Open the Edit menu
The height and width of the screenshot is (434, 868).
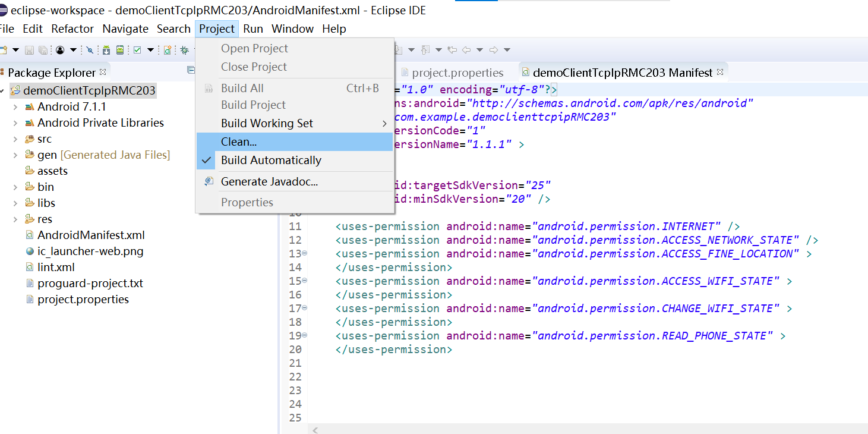pos(33,29)
